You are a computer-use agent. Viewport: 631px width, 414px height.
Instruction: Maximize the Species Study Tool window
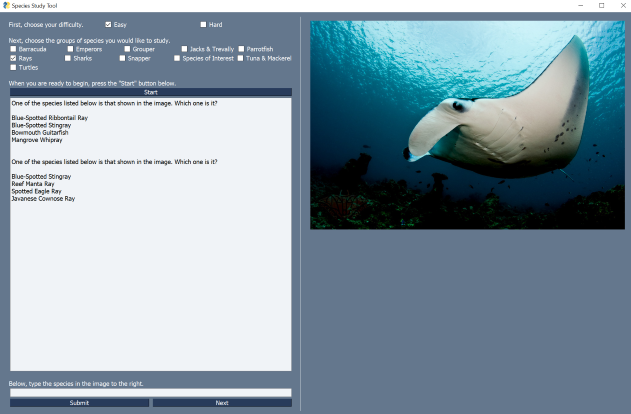point(602,6)
